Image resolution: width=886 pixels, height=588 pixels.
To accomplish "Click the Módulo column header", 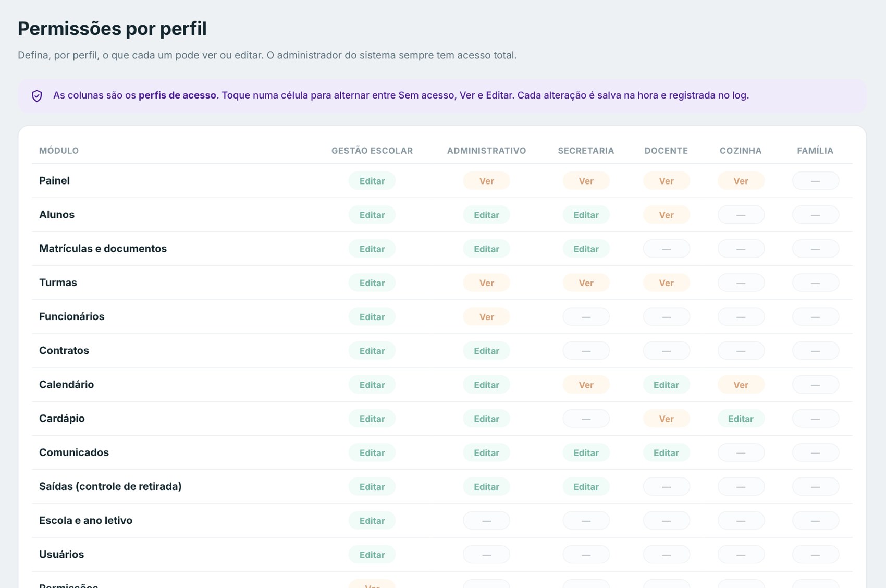I will tap(59, 151).
